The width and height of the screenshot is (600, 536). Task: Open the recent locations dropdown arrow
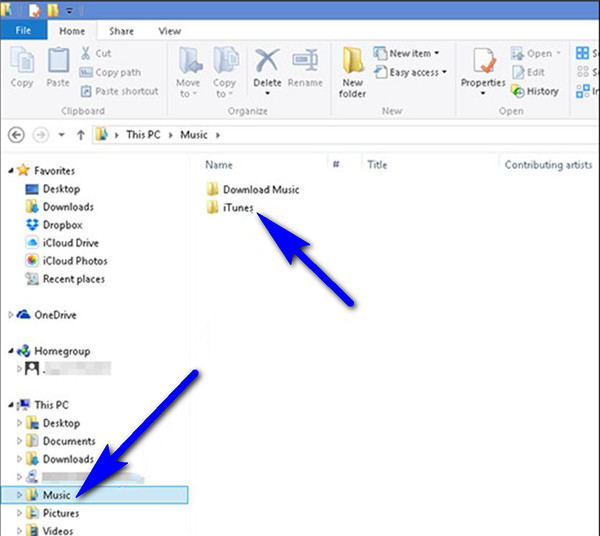pos(61,135)
